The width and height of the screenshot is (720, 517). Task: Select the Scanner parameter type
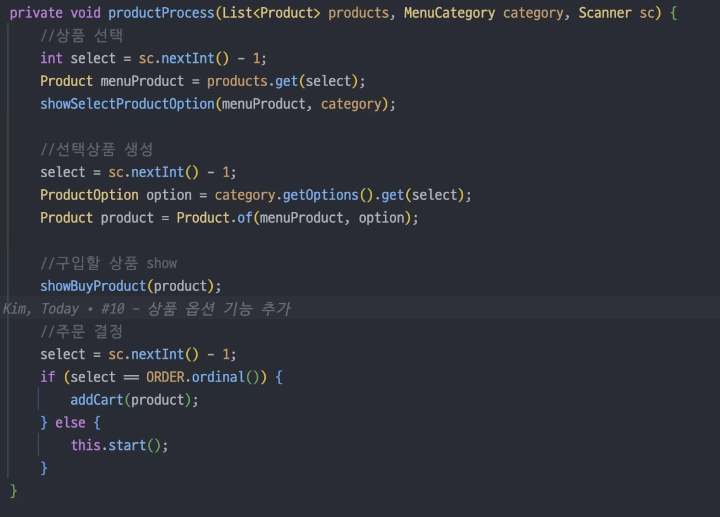605,13
